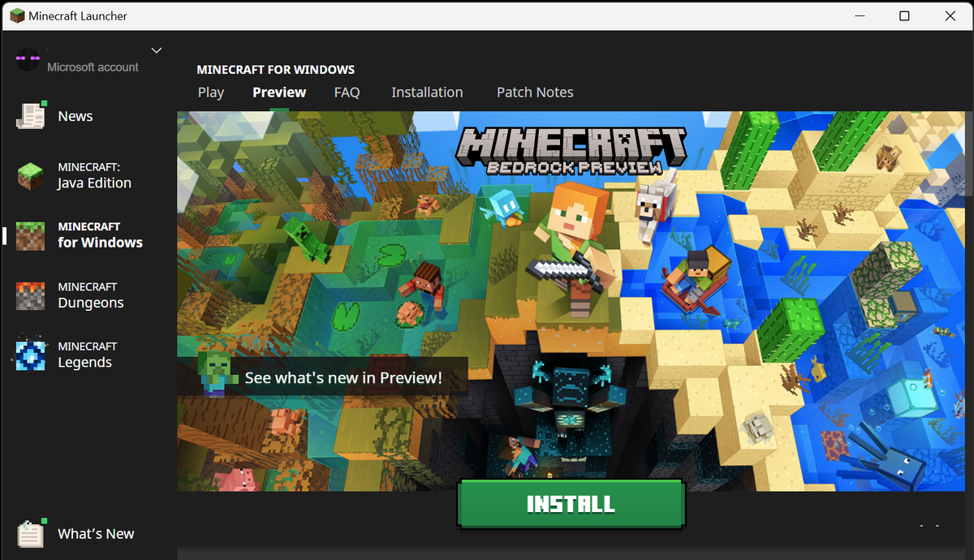Switch to the Play tab

click(x=211, y=93)
